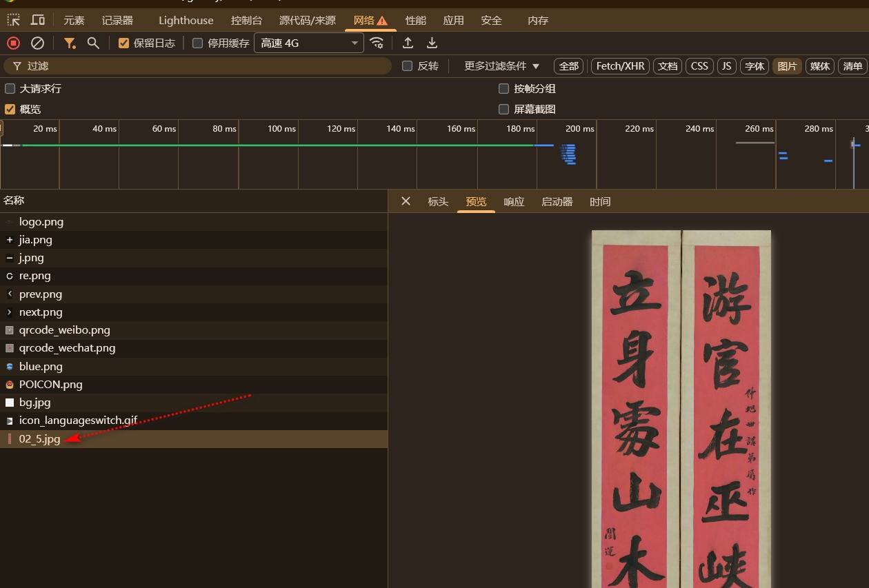
Task: Select the qrcode_weibo.png request
Action: [194, 330]
